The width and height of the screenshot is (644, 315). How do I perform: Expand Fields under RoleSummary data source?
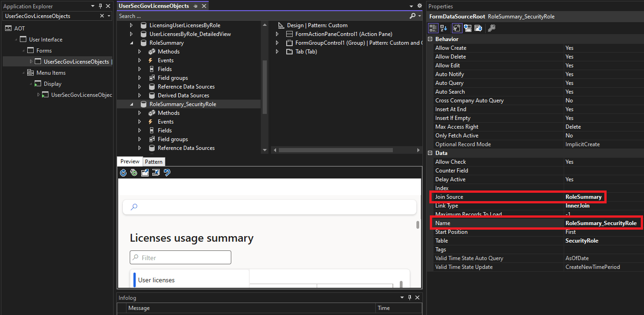tap(139, 69)
